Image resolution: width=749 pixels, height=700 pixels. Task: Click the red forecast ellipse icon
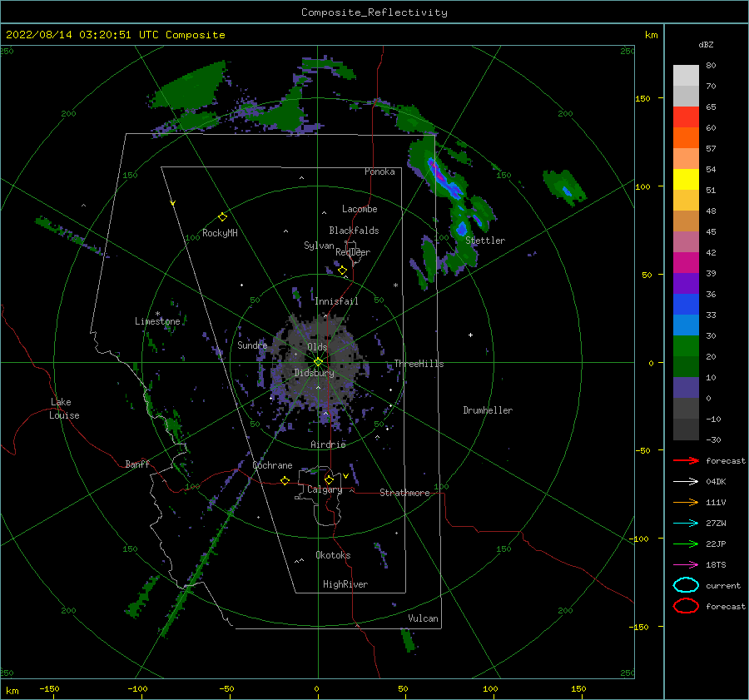[x=686, y=606]
